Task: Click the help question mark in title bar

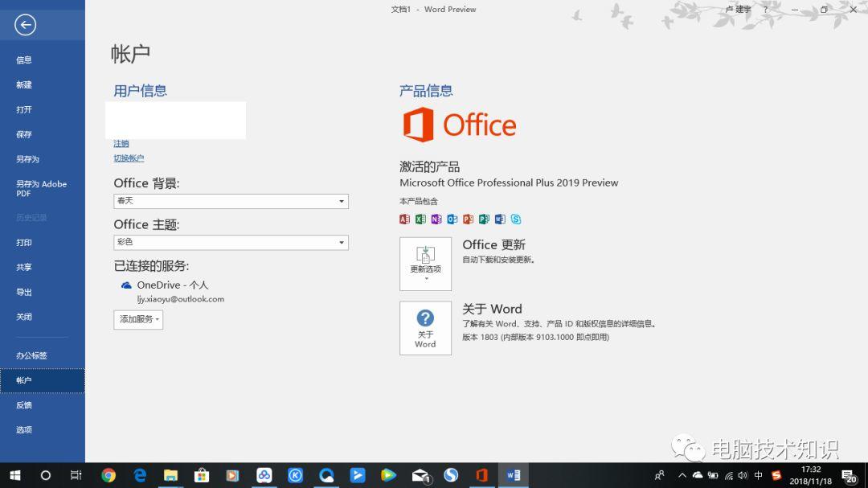Action: [x=766, y=10]
